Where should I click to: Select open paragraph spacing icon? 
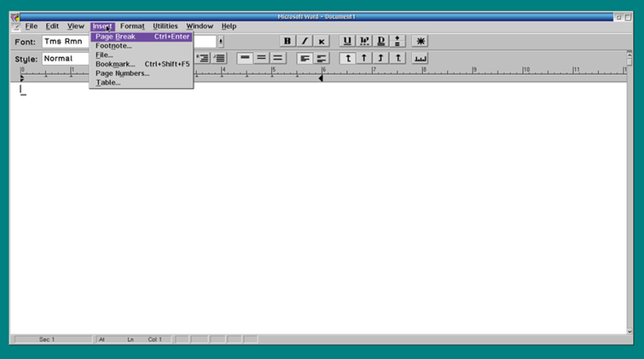coord(322,58)
